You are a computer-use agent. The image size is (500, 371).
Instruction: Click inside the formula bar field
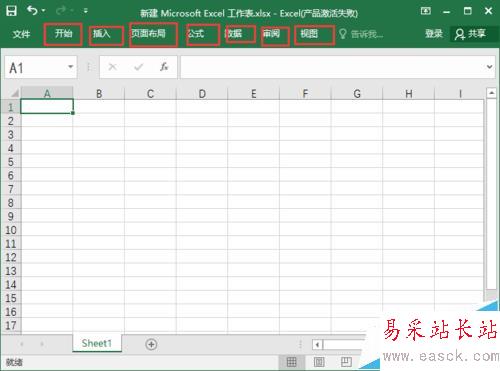point(332,67)
